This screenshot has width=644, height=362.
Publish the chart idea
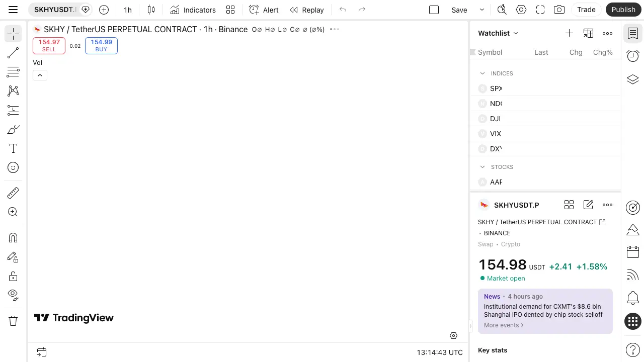pos(623,10)
